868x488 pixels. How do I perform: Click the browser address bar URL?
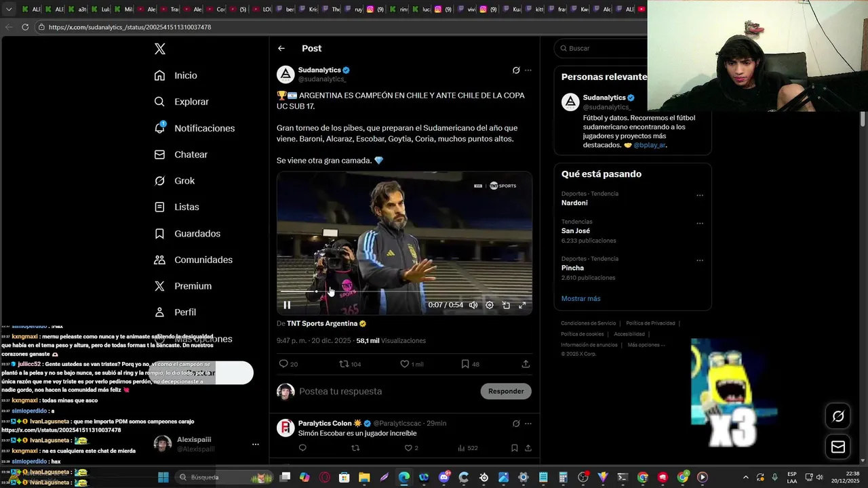(x=130, y=27)
